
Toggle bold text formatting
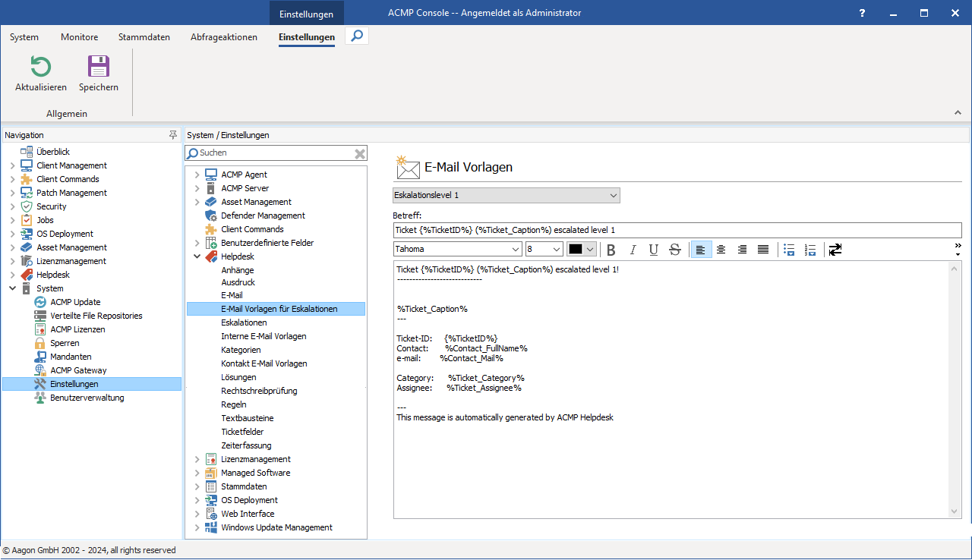611,250
